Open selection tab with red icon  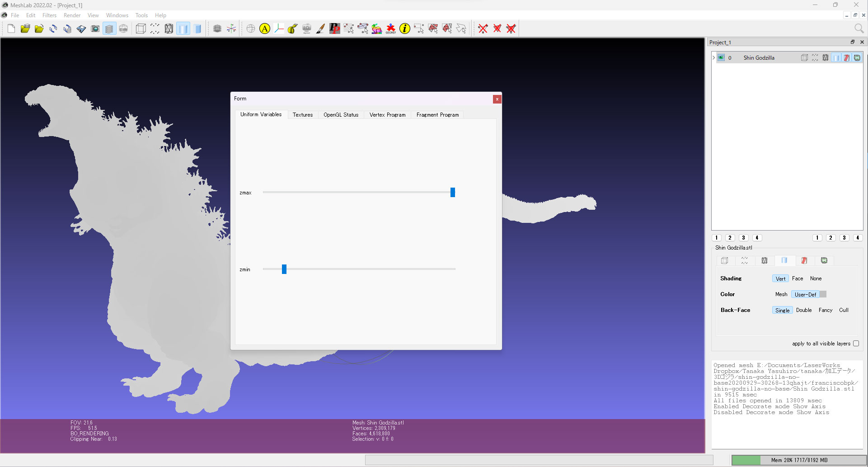click(x=804, y=260)
